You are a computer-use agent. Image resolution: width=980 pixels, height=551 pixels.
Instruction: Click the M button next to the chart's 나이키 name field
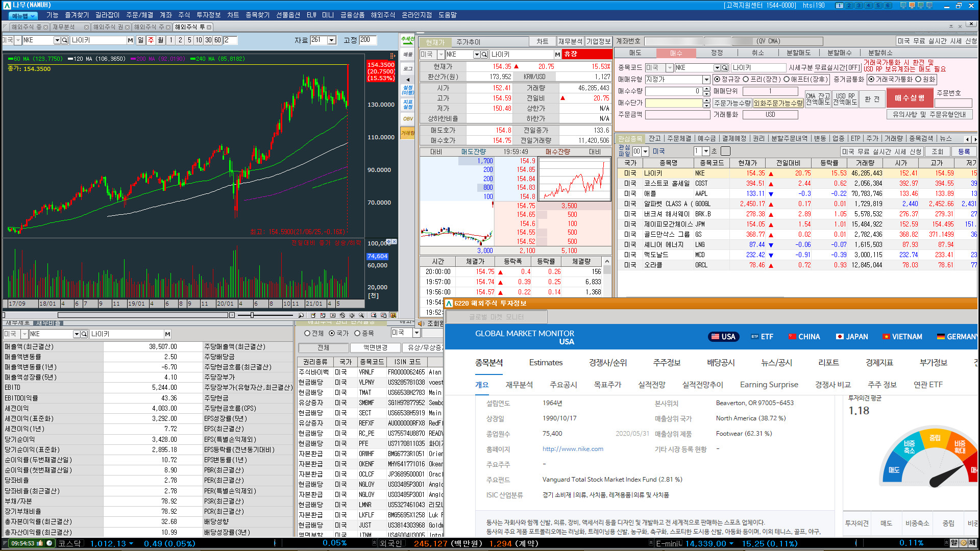pyautogui.click(x=130, y=40)
